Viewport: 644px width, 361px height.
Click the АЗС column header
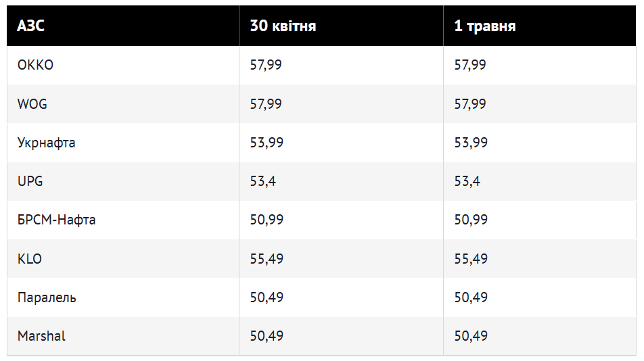pos(123,26)
